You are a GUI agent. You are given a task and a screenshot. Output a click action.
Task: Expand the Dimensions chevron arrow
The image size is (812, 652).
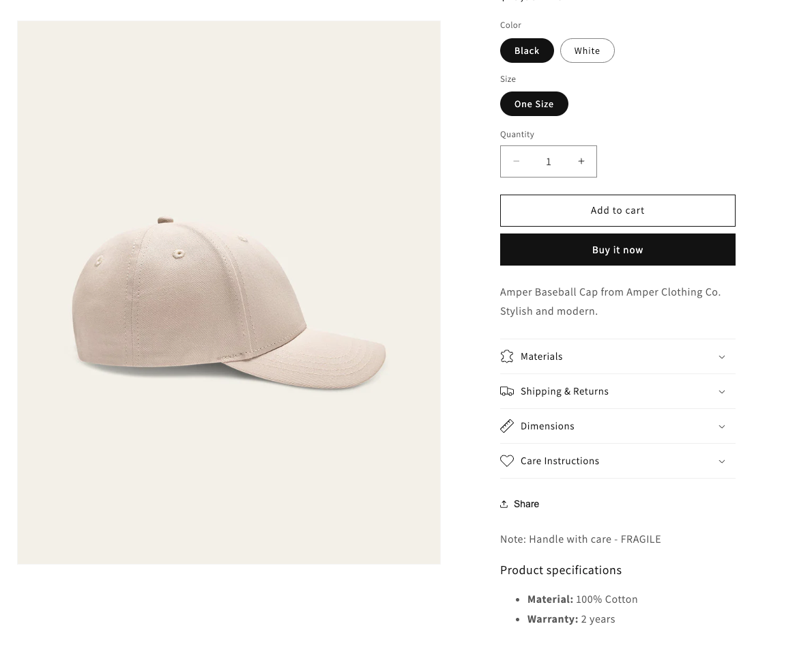(x=722, y=426)
